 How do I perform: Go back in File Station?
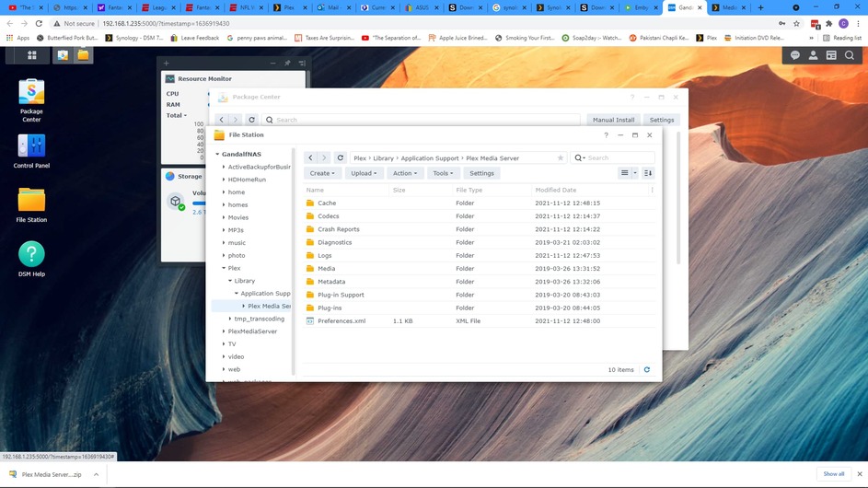click(x=310, y=157)
